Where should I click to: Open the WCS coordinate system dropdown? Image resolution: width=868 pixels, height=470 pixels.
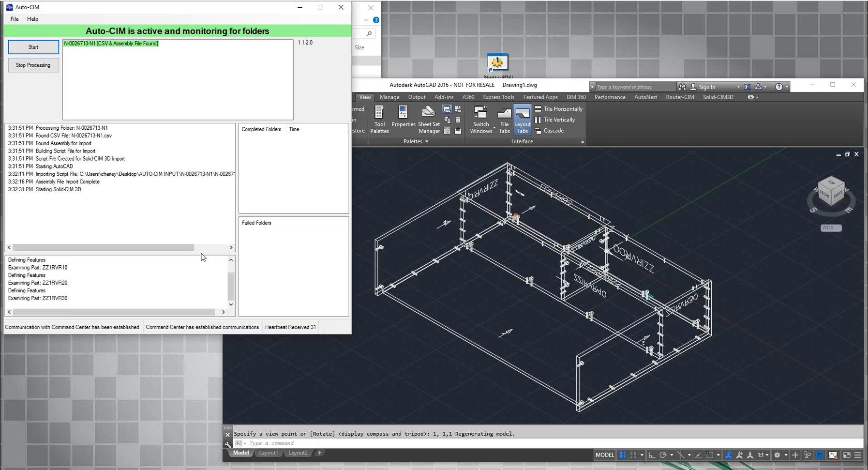[x=831, y=228]
